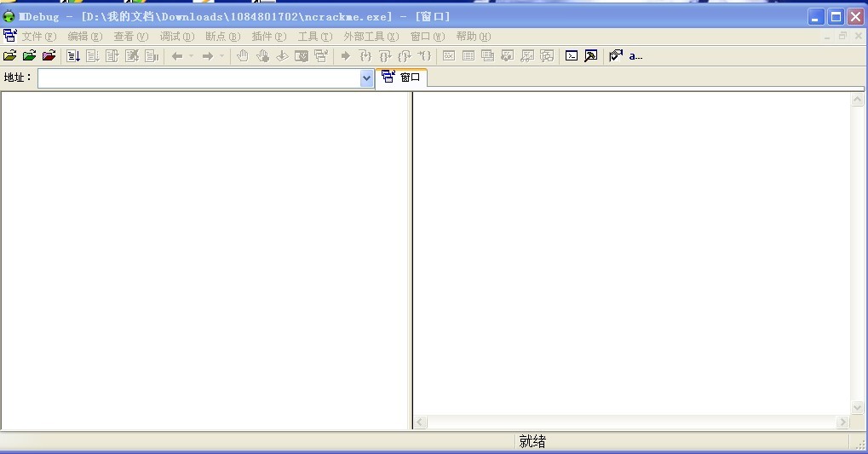This screenshot has height=454, width=868.
Task: Click the hand with plus icon
Action: pos(262,56)
